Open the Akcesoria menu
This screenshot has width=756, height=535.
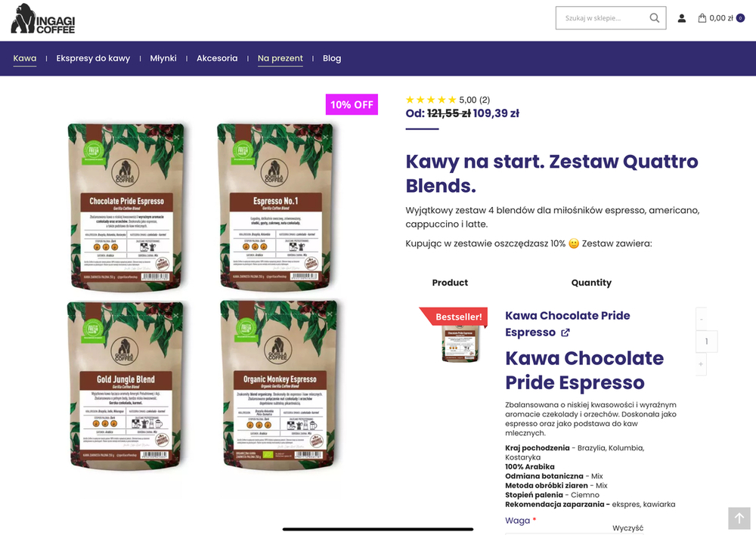(x=217, y=58)
